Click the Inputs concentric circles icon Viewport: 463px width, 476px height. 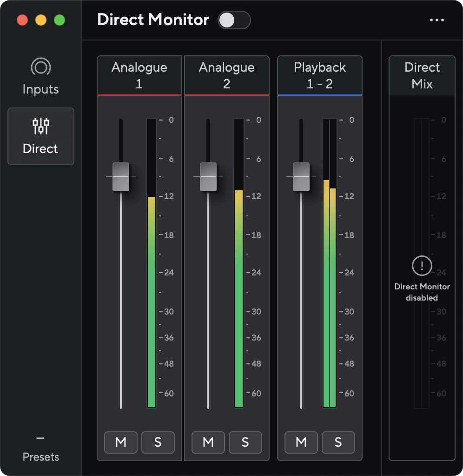coord(40,67)
